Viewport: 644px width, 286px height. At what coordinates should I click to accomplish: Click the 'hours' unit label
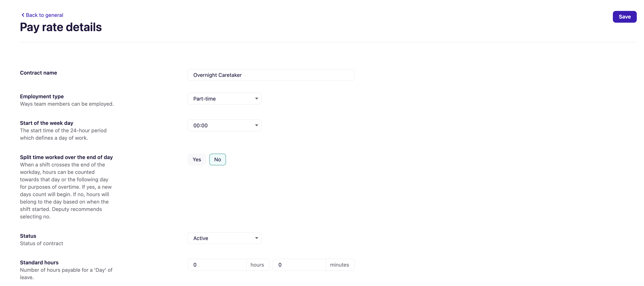pos(257,265)
